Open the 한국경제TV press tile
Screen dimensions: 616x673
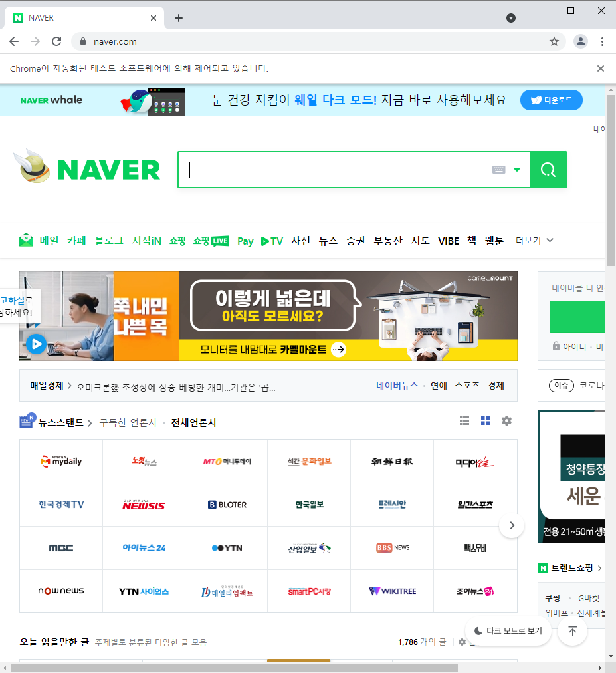(x=61, y=505)
